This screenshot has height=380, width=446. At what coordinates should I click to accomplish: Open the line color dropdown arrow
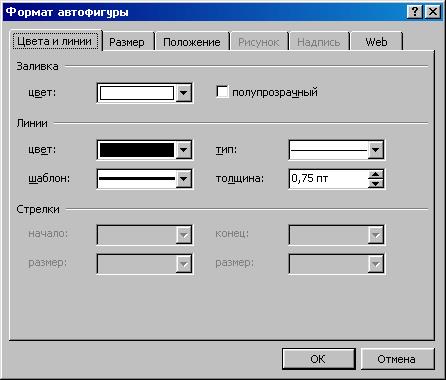[184, 150]
